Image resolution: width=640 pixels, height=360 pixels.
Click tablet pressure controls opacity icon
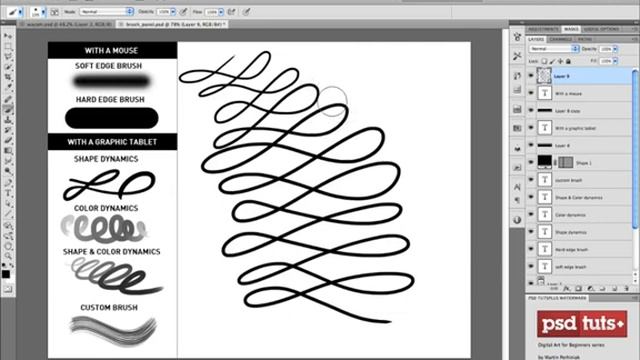[183, 12]
